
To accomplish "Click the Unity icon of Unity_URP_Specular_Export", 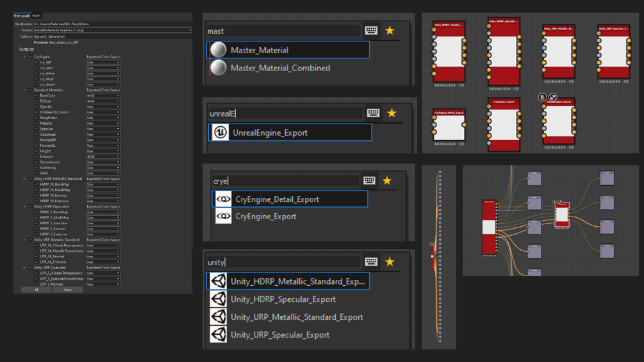I will coord(218,334).
